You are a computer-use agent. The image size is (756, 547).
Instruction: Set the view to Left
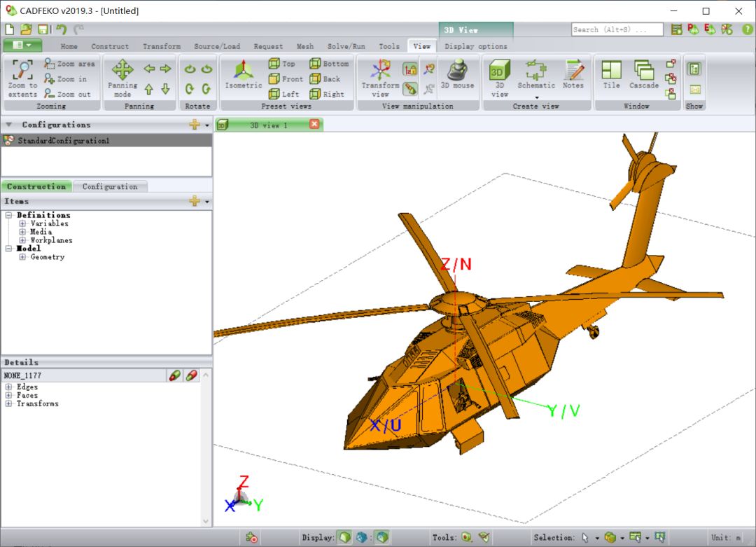click(x=284, y=94)
